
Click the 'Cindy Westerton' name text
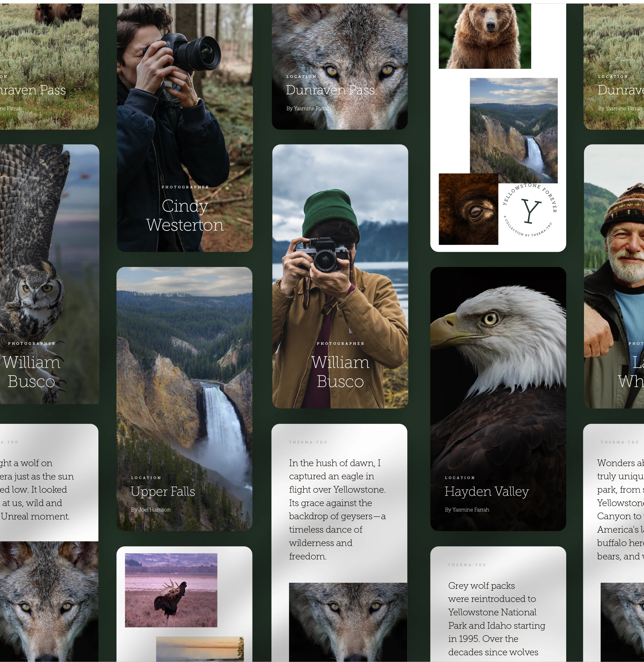[x=185, y=215]
